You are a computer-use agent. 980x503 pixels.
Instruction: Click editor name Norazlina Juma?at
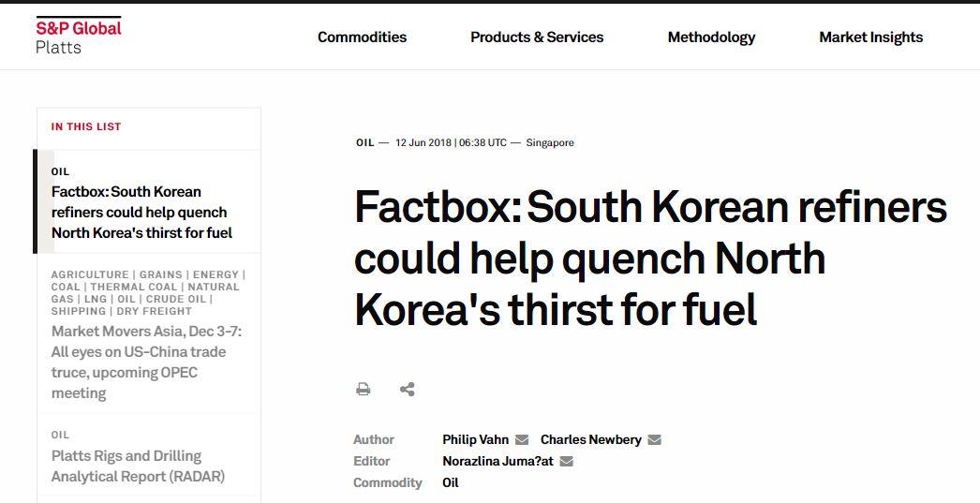(x=498, y=462)
